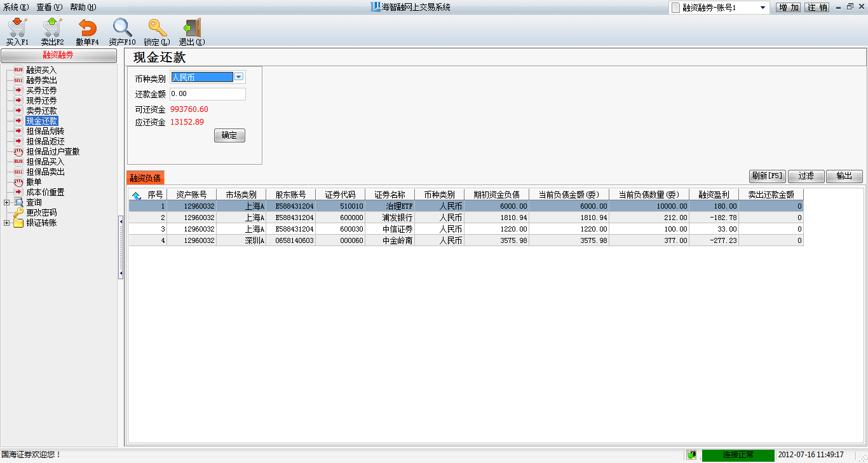The image size is (868, 463).
Task: Open the 现券还券 tree entry
Action: click(41, 100)
